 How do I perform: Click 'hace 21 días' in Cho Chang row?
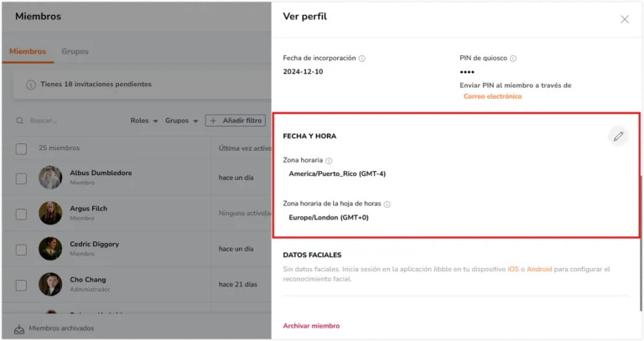tap(238, 284)
